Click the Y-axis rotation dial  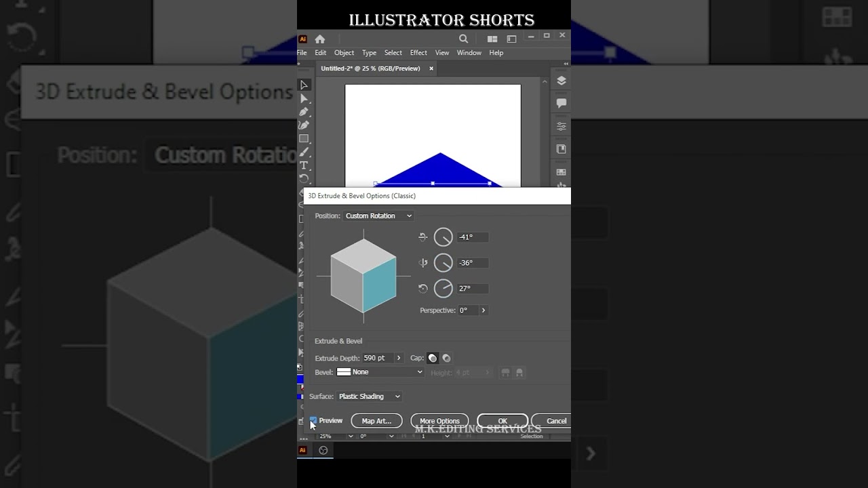click(443, 263)
